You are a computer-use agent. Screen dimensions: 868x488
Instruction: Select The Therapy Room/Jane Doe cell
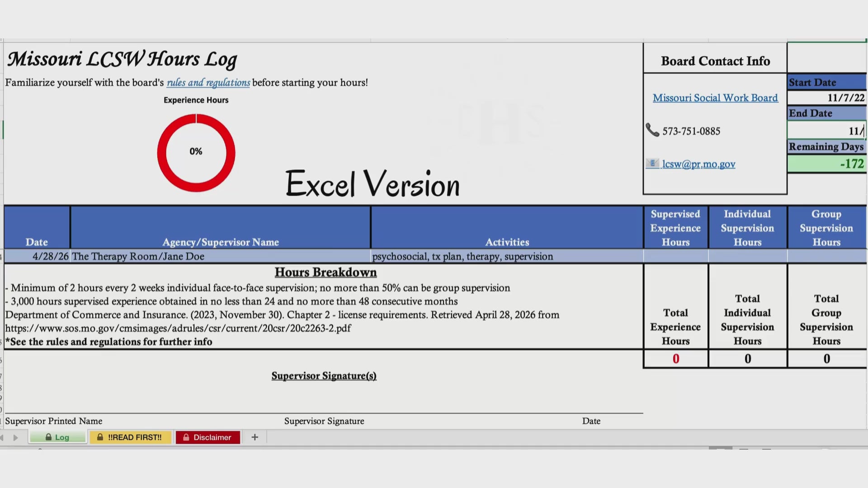point(220,256)
